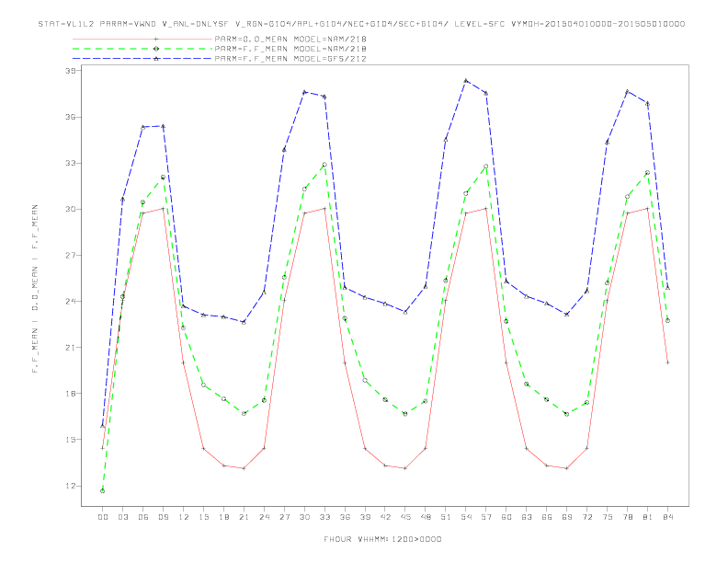
Task: Click y-axis tick label 39
Action: pyautogui.click(x=71, y=71)
